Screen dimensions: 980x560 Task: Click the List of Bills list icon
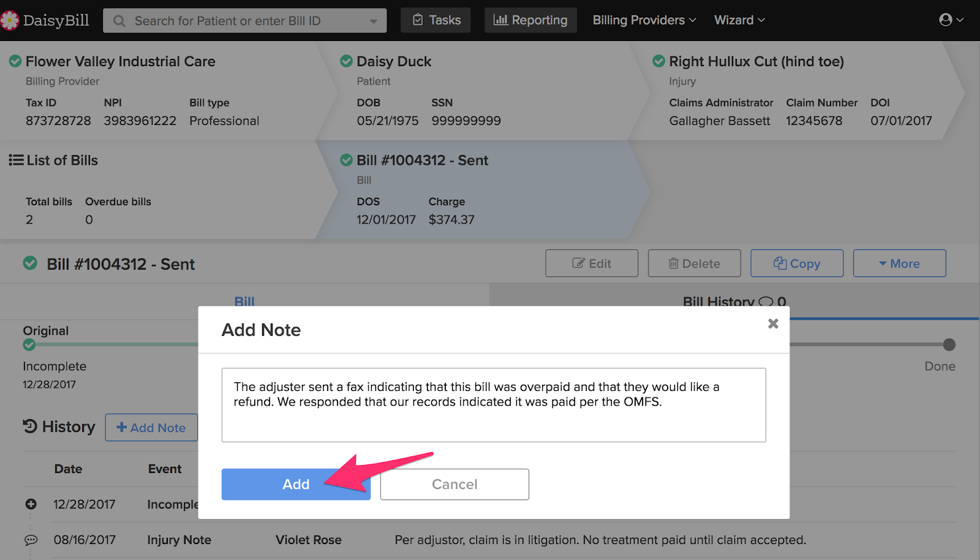pos(16,160)
